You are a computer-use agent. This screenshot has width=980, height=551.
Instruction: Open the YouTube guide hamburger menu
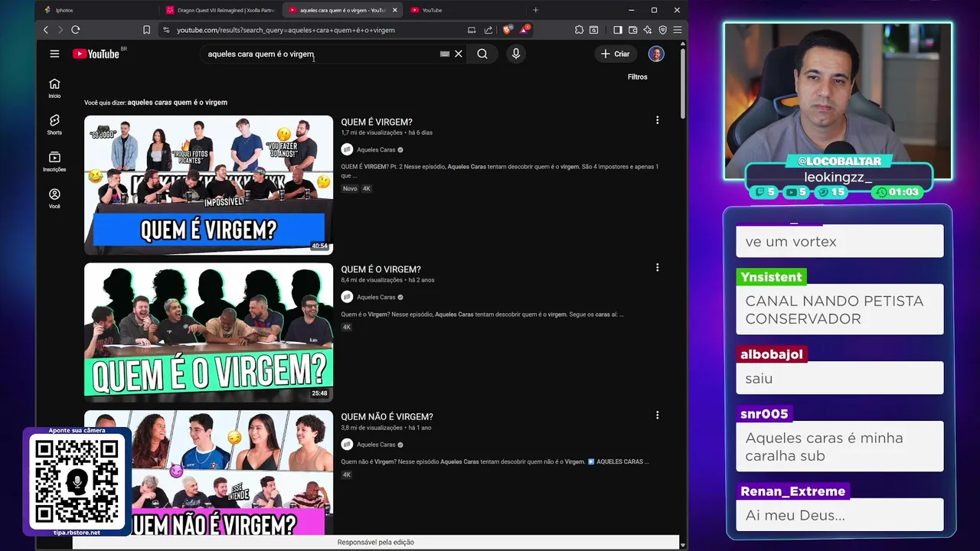pyautogui.click(x=54, y=54)
